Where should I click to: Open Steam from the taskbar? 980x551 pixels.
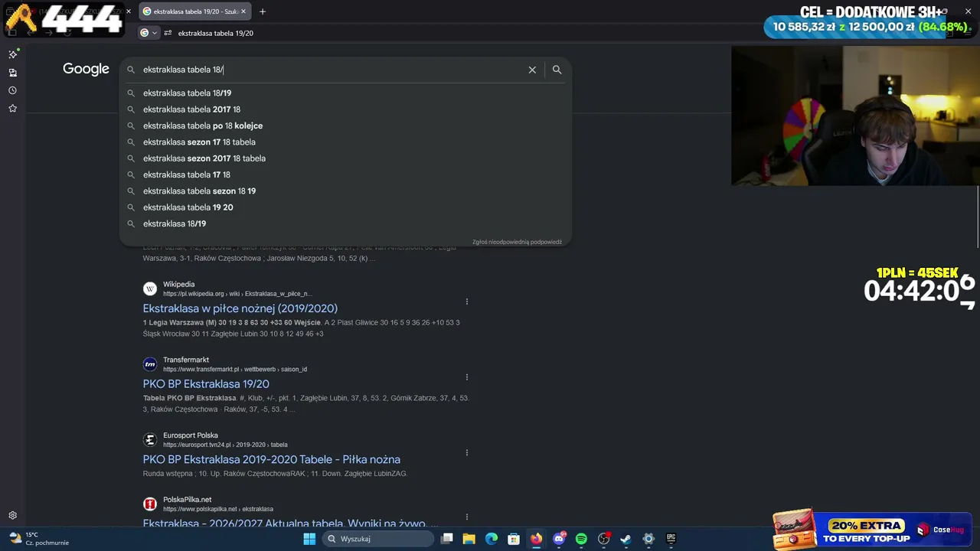pos(626,539)
